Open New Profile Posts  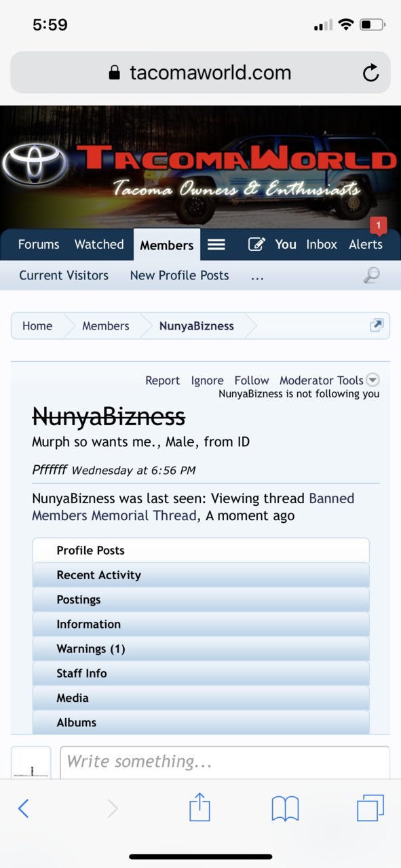click(x=179, y=275)
